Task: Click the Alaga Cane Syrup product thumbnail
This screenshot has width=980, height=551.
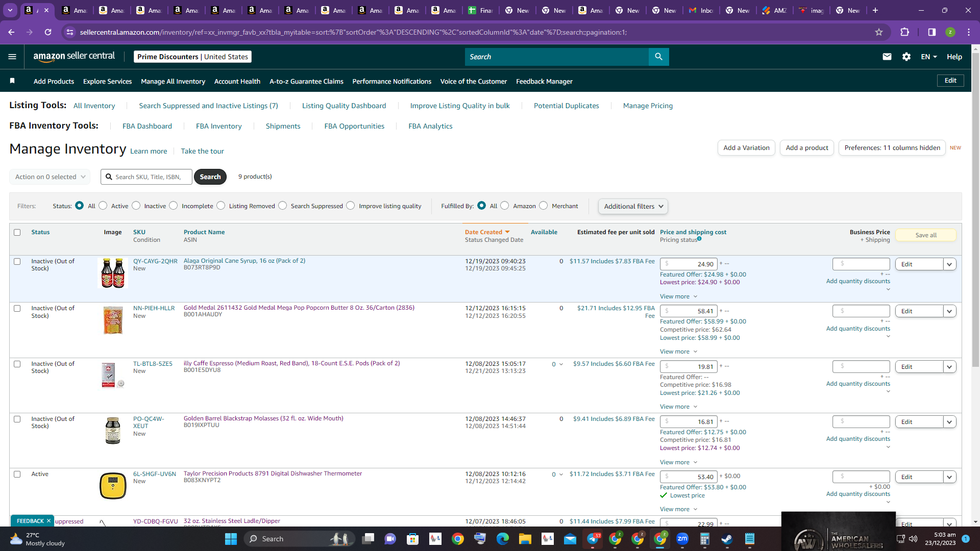Action: point(113,273)
